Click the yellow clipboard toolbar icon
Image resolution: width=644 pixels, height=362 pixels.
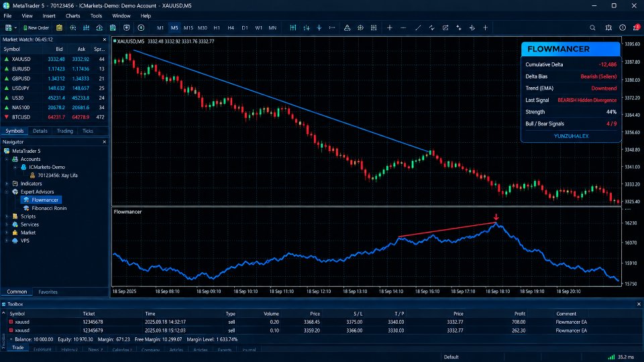tap(60, 28)
